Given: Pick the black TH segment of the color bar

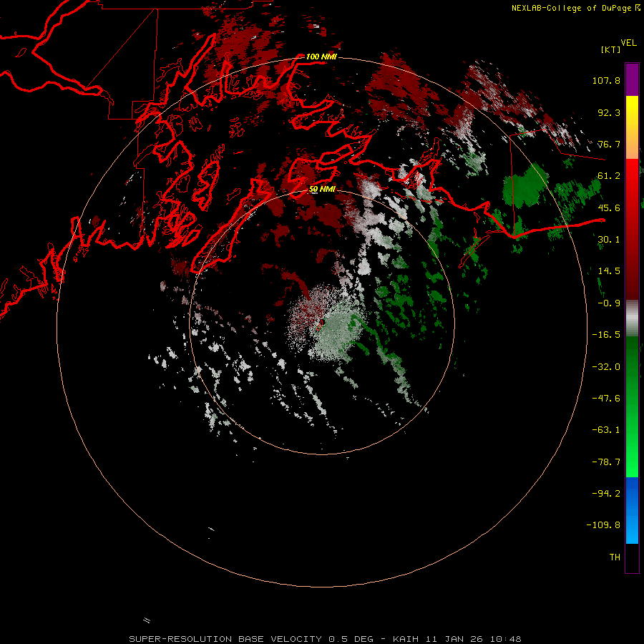Looking at the screenshot, I should coord(632,557).
